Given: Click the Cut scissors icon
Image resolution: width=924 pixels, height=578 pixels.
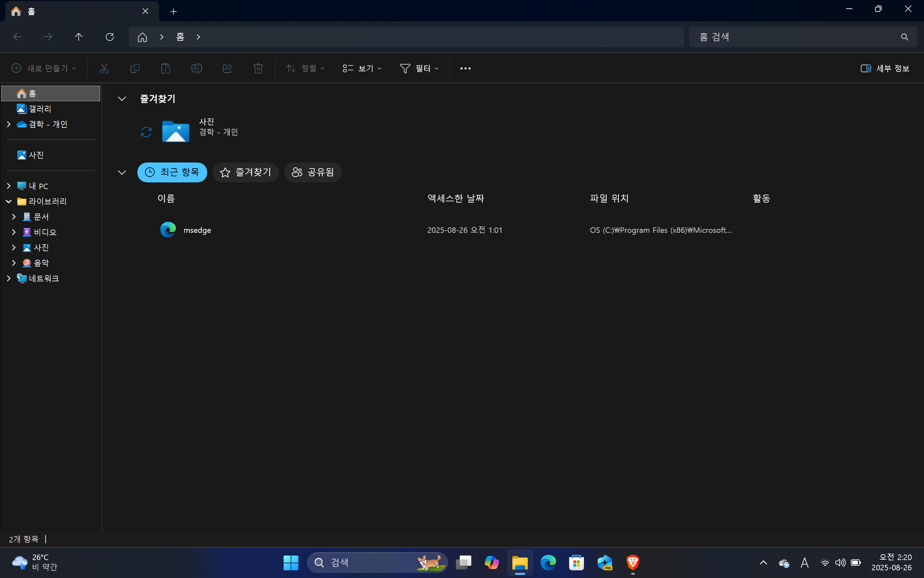Looking at the screenshot, I should 104,68.
